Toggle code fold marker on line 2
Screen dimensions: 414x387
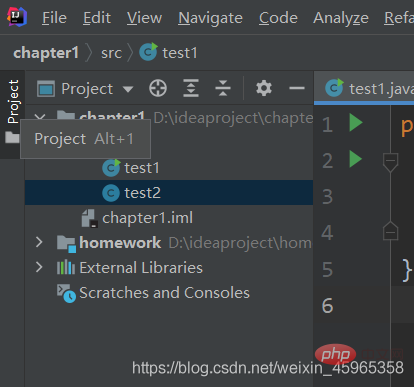390,162
